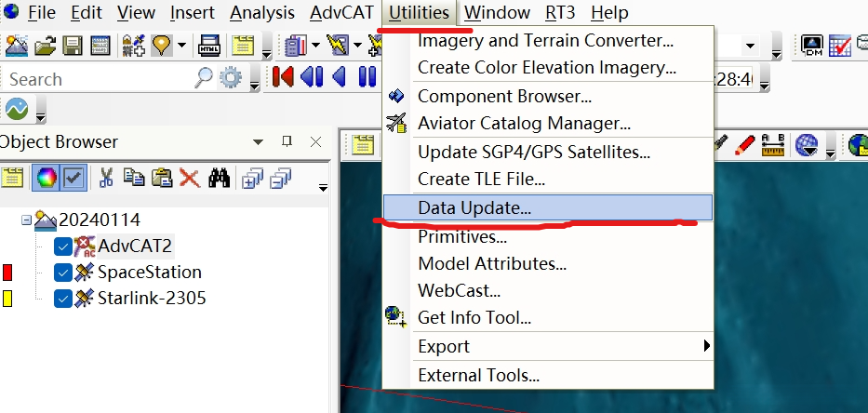The width and height of the screenshot is (868, 413).
Task: Open search toolbar overflow options arrow
Action: [x=255, y=85]
